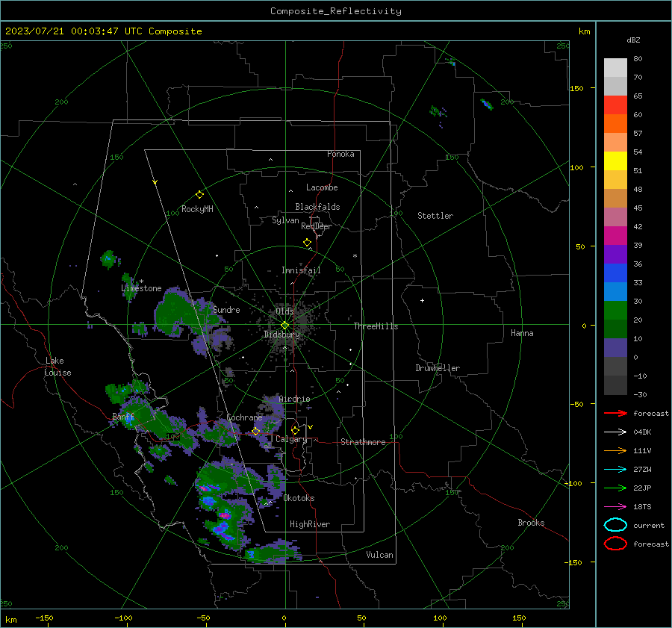Click the Stettler town label
This screenshot has width=672, height=628.
point(435,216)
